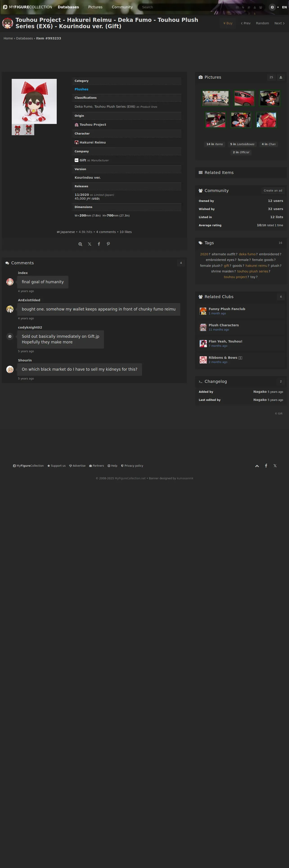Share the item on X
This screenshot has width=289, height=868.
[90, 244]
